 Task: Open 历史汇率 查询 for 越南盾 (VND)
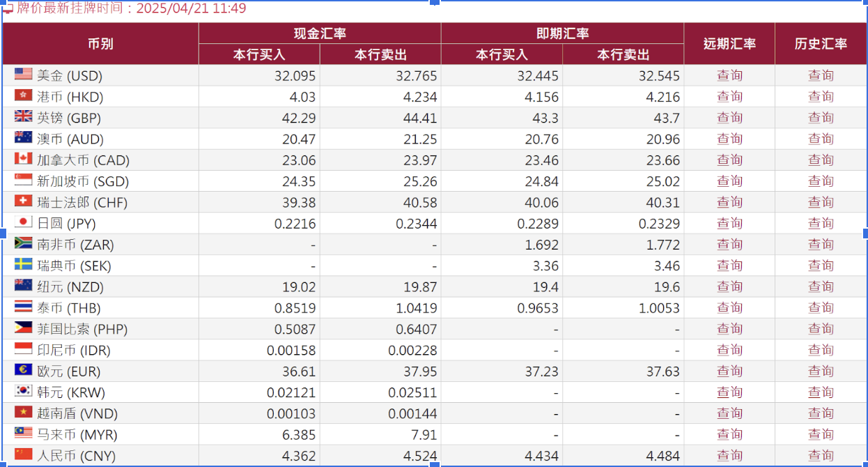[821, 413]
